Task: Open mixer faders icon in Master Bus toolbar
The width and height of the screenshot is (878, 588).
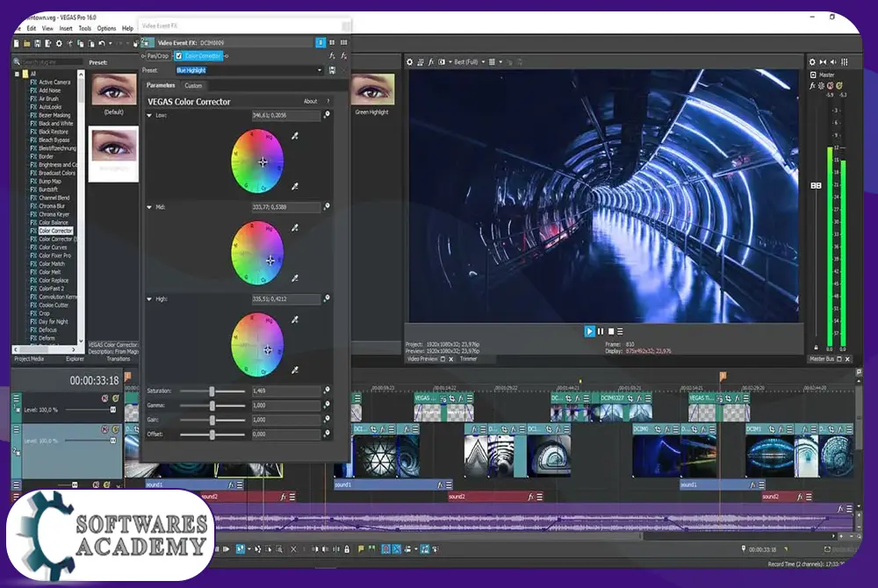Action: (x=845, y=62)
